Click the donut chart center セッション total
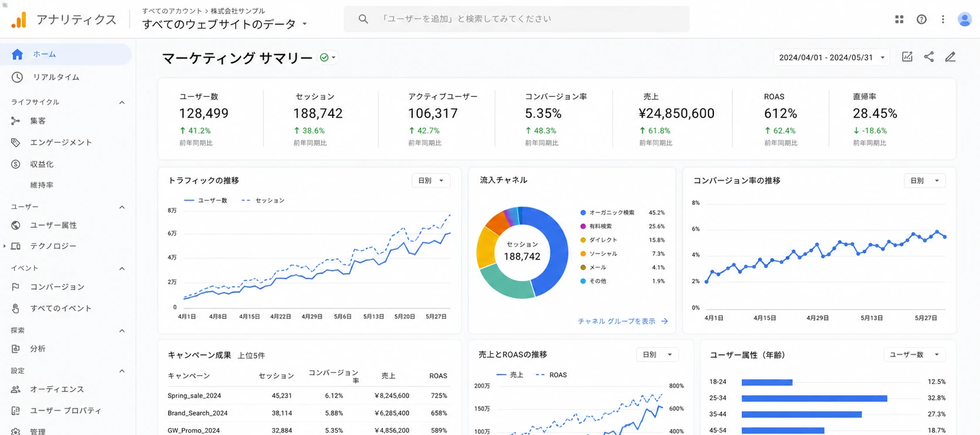This screenshot has width=980, height=435. coord(522,252)
